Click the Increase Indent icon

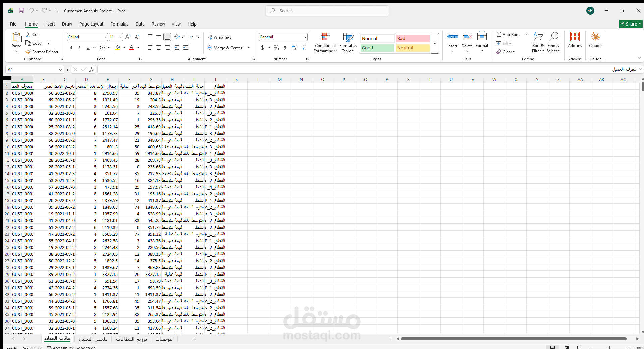point(186,48)
